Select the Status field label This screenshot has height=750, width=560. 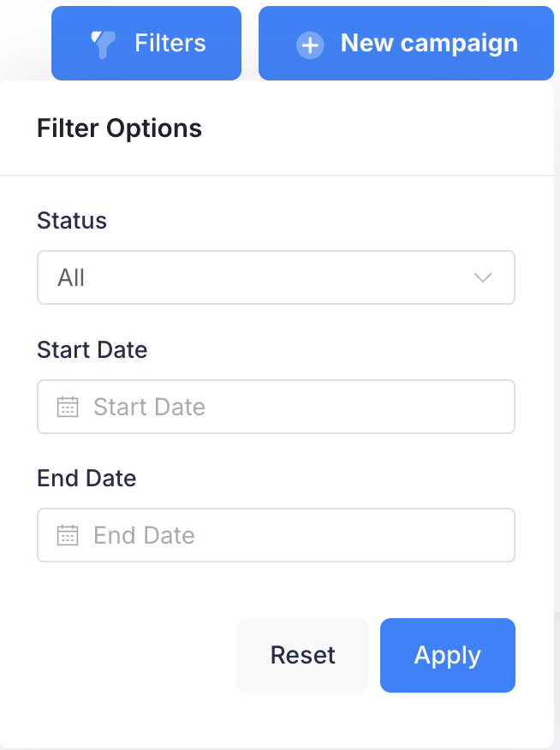click(71, 220)
